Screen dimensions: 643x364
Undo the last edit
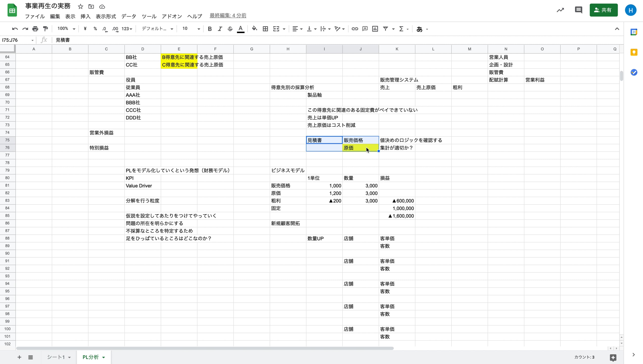15,29
